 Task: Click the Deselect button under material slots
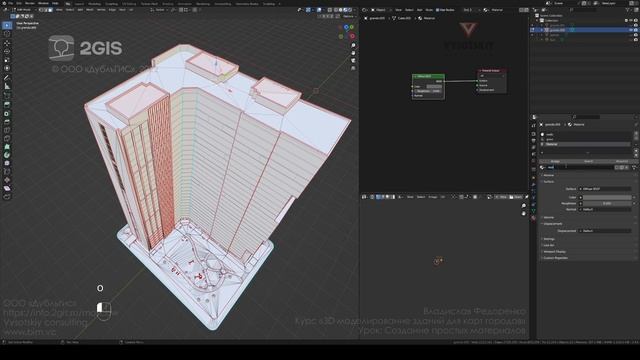(x=621, y=161)
